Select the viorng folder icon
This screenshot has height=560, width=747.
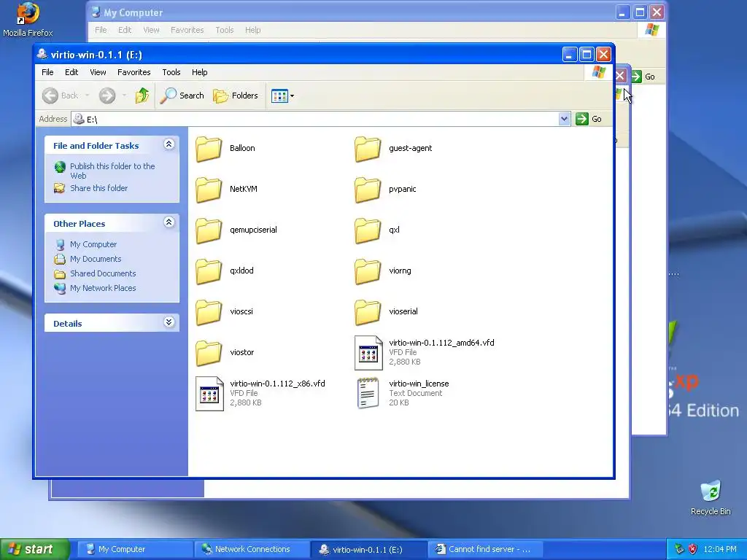tap(368, 271)
